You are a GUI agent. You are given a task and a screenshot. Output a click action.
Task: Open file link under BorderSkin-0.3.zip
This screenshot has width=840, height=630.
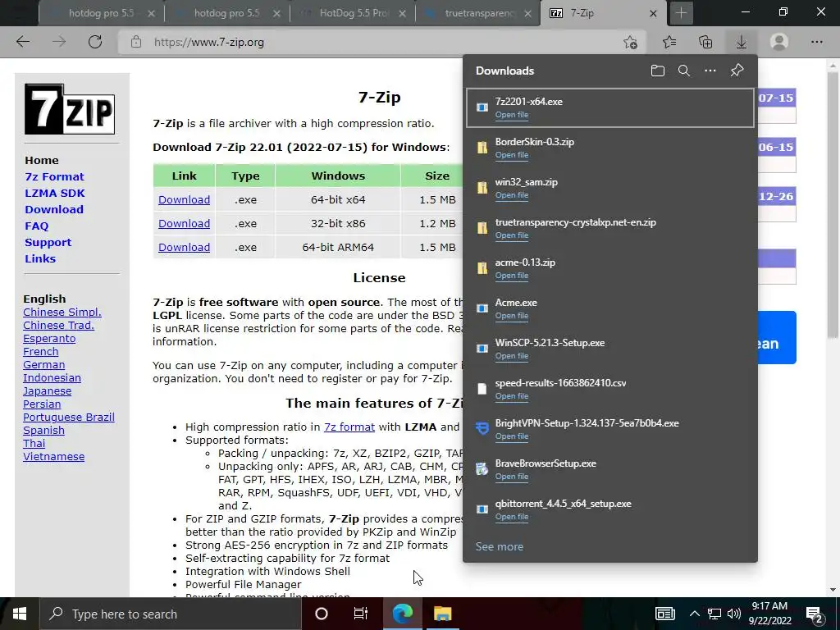(x=512, y=155)
